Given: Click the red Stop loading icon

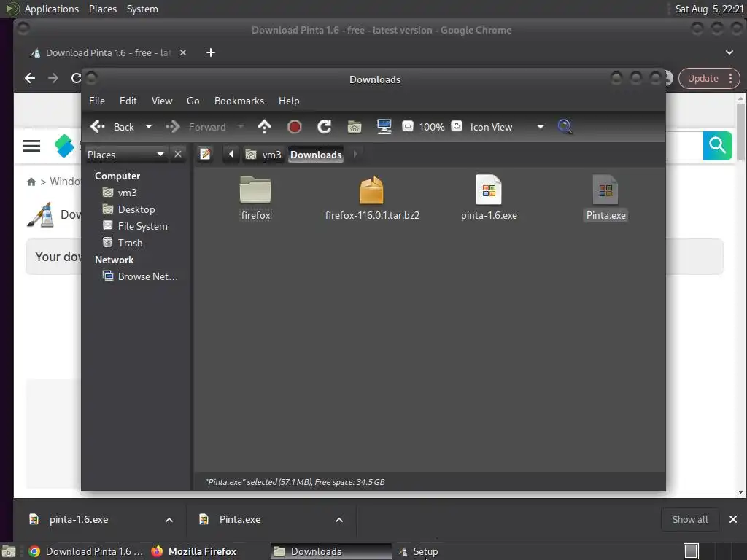Looking at the screenshot, I should (x=295, y=127).
